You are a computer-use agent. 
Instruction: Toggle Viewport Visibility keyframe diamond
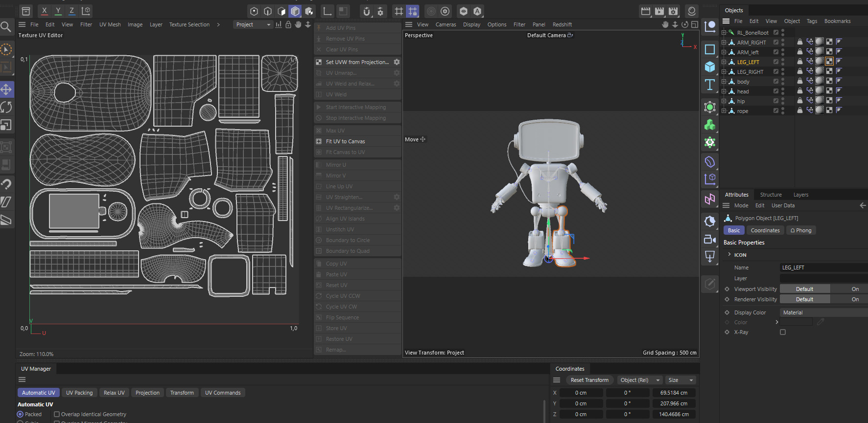point(727,289)
